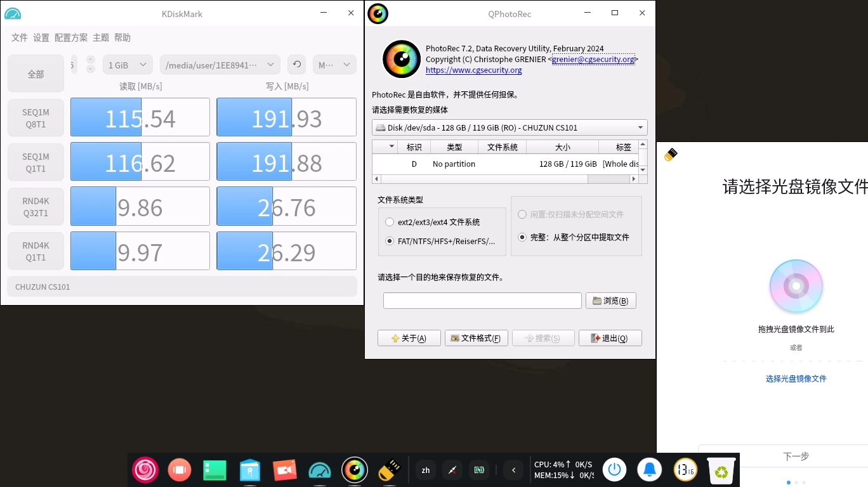This screenshot has width=868, height=487.
Task: Open the Deepin launcher from the dock
Action: [145, 470]
